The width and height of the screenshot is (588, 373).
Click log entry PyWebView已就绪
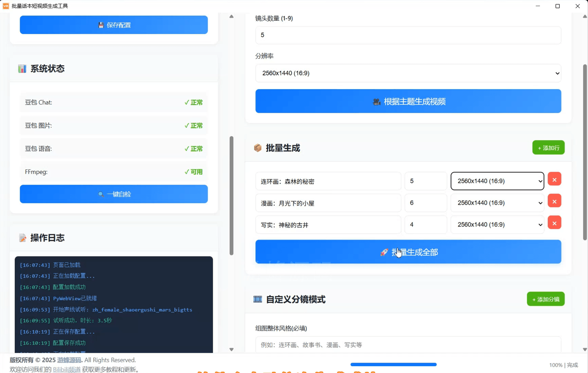pos(58,298)
